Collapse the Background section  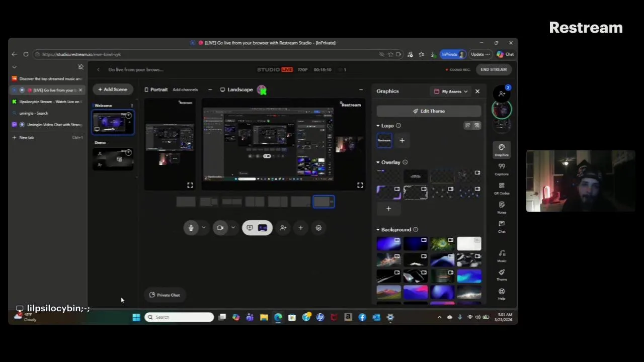pos(378,230)
